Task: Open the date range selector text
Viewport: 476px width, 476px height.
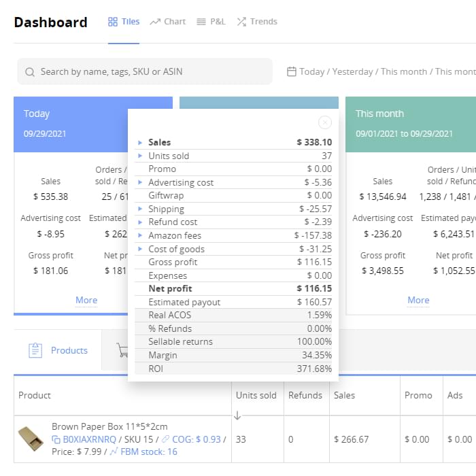Action: pos(388,71)
